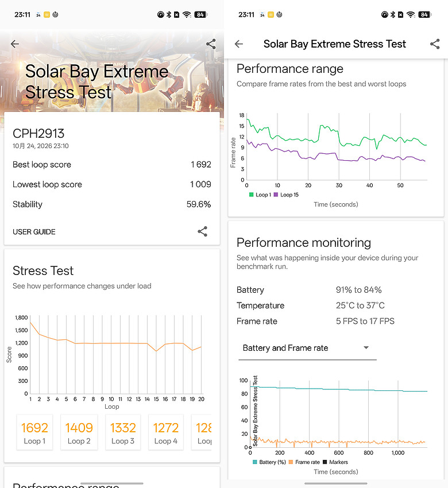Open the Battery and Frame rate dropdown
Viewport: 448px width, 488px height.
click(307, 348)
